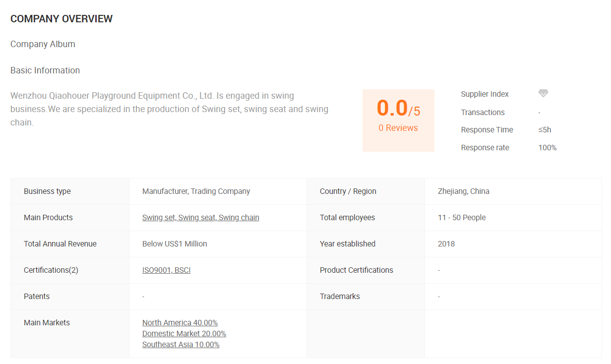The height and width of the screenshot is (364, 611).
Task: Select the Basic Information section heading
Action: click(45, 70)
